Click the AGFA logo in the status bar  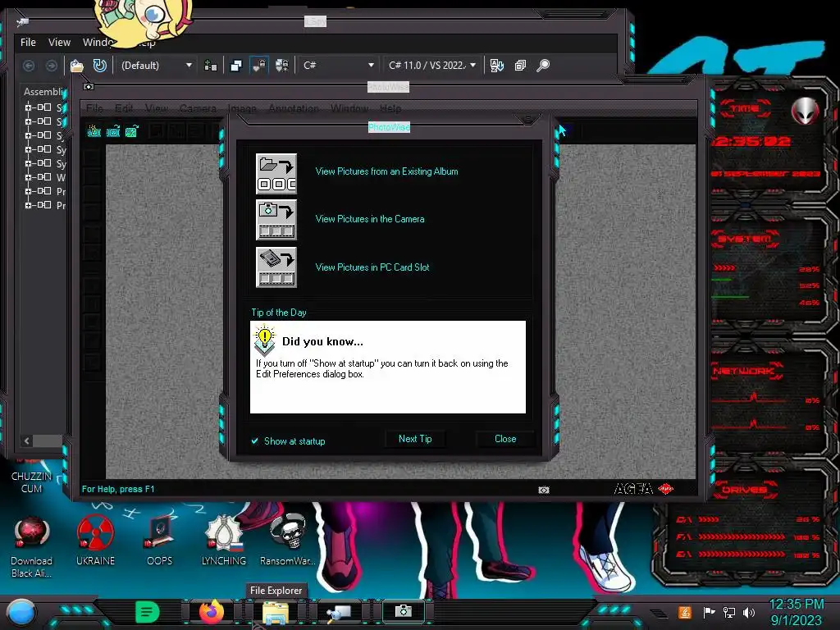tap(643, 489)
